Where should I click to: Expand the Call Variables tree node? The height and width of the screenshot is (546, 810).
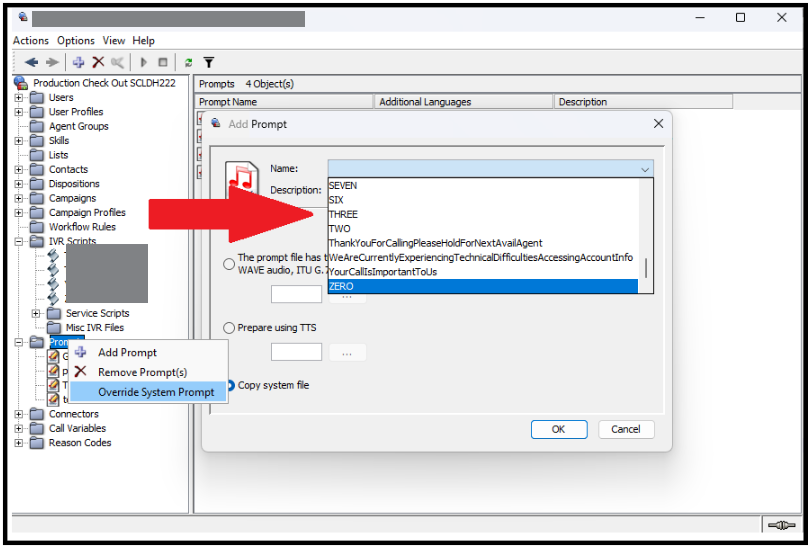coord(18,428)
